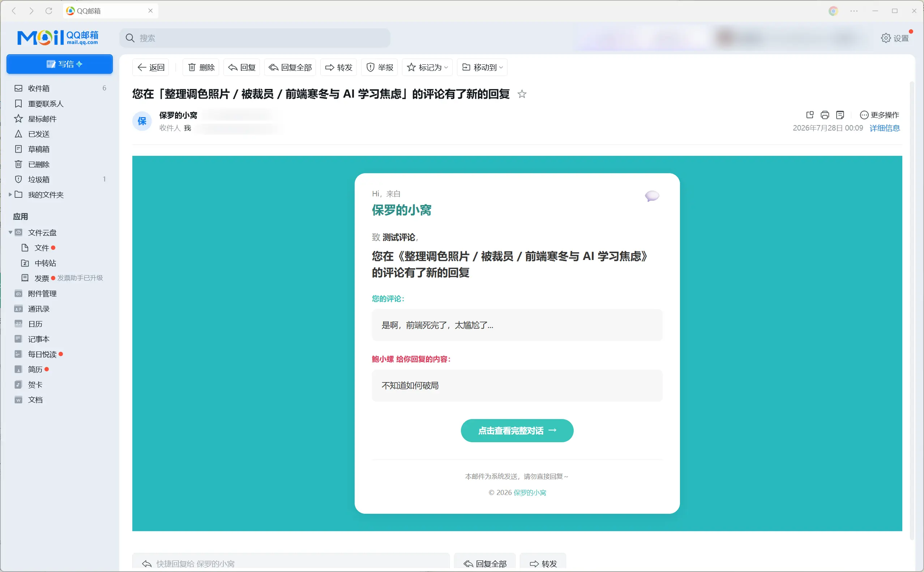Open 发票 invoice assistant

tap(42, 278)
